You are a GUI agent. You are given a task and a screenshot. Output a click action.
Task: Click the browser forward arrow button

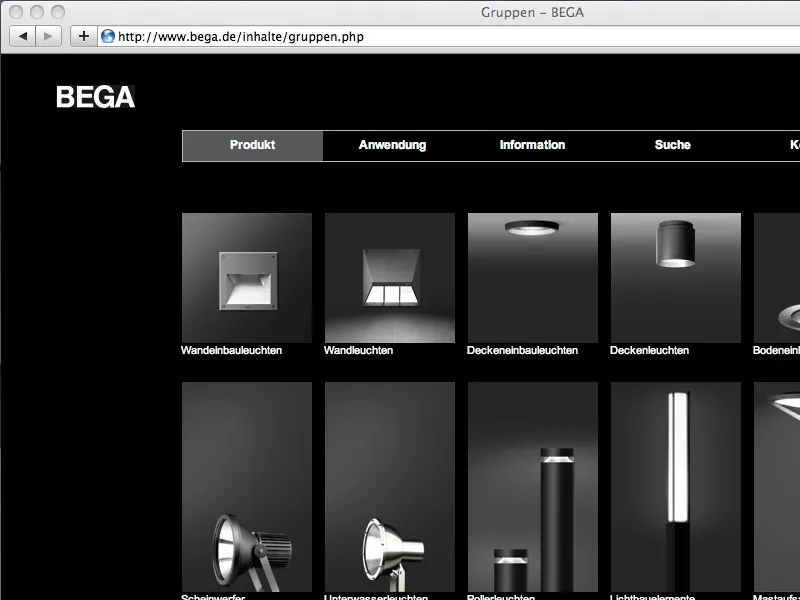(48, 37)
